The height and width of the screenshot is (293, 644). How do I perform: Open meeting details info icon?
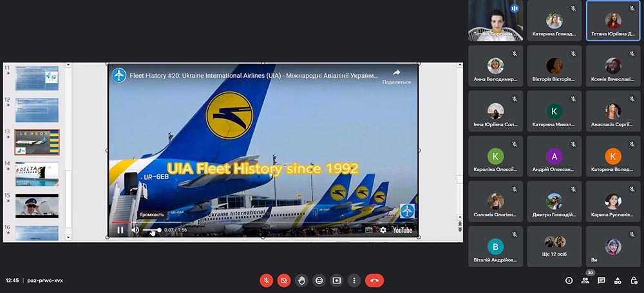pos(569,281)
